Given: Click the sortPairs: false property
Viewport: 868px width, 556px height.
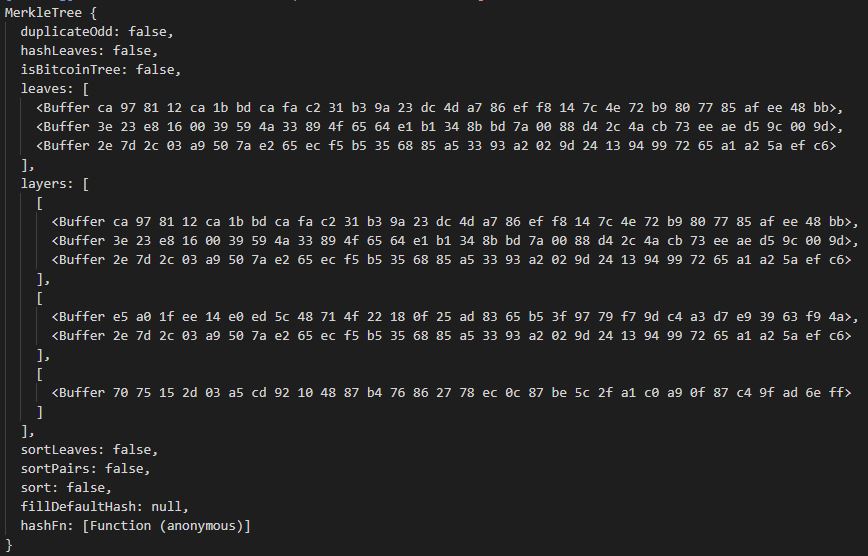Looking at the screenshot, I should coord(85,469).
